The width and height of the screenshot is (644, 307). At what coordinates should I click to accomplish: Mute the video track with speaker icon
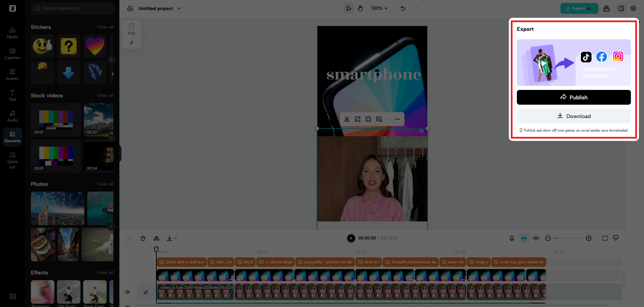(x=127, y=292)
